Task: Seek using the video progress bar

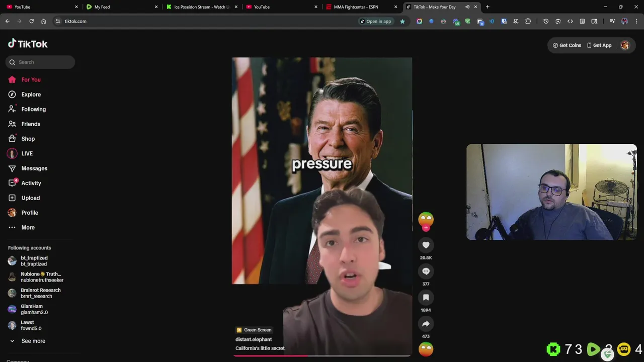Action: tap(322, 355)
